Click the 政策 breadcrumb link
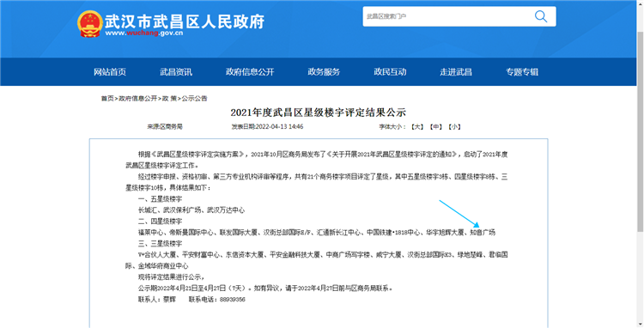Image resolution: width=644 pixels, height=328 pixels. click(169, 99)
